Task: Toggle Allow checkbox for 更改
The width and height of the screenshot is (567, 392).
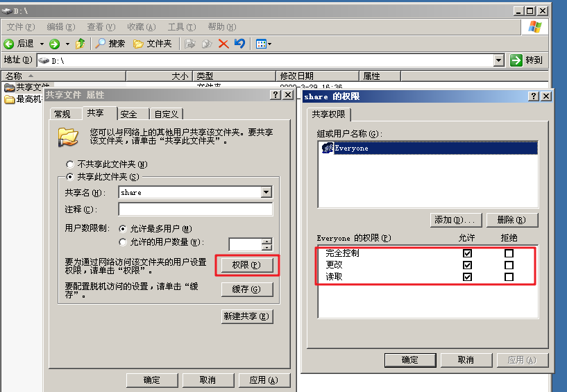Action: [x=467, y=265]
